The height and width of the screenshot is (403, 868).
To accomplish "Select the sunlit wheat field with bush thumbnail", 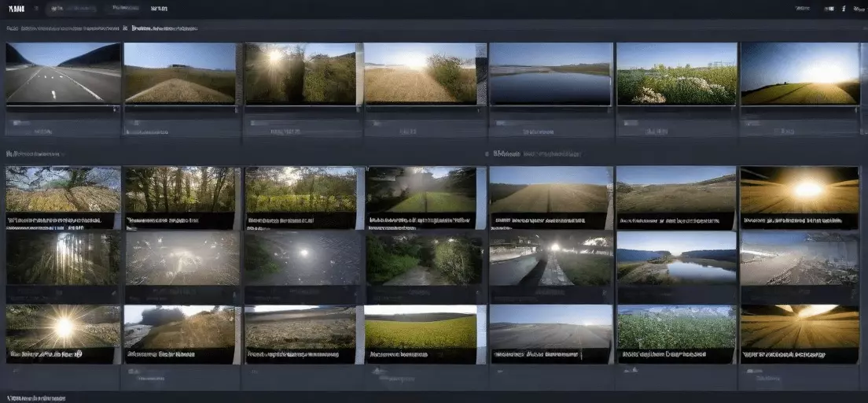I will pyautogui.click(x=420, y=73).
